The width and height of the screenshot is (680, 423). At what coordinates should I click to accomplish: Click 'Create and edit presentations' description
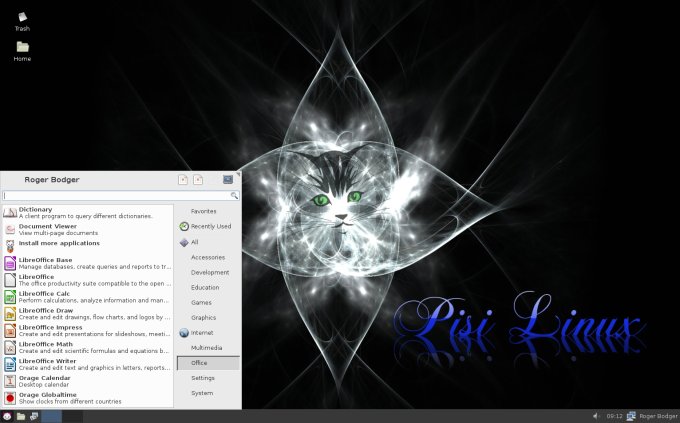click(x=95, y=334)
